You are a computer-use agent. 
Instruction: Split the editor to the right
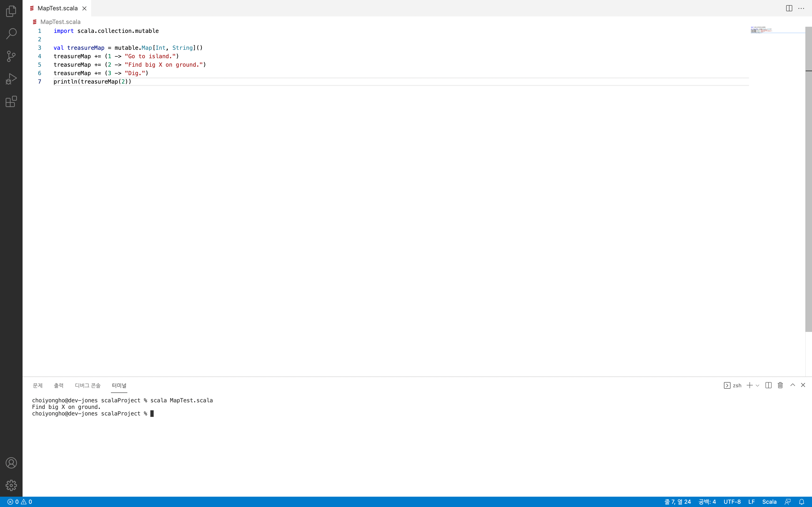click(789, 8)
